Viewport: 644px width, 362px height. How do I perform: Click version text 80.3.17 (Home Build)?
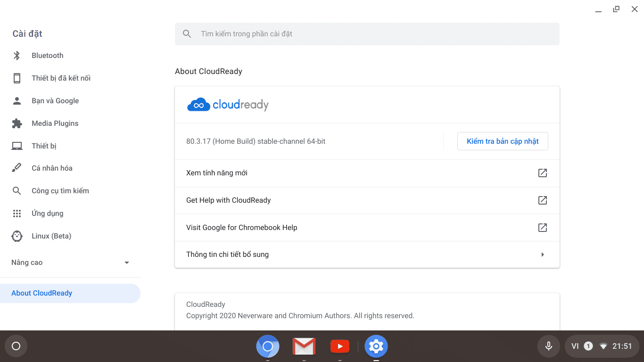point(256,141)
